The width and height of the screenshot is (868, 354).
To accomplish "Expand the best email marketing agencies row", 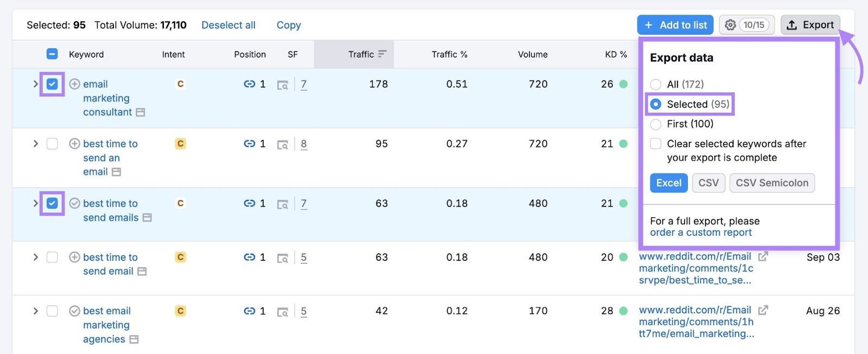I will pyautogui.click(x=36, y=311).
